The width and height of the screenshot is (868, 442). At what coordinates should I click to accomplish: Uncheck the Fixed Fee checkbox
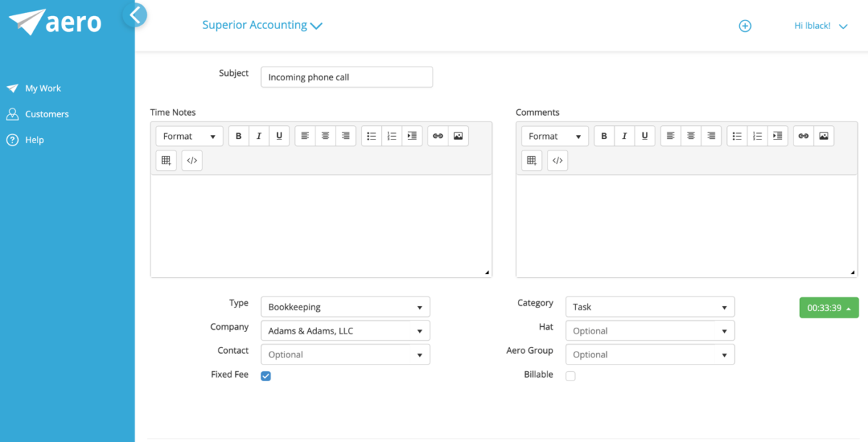point(265,375)
